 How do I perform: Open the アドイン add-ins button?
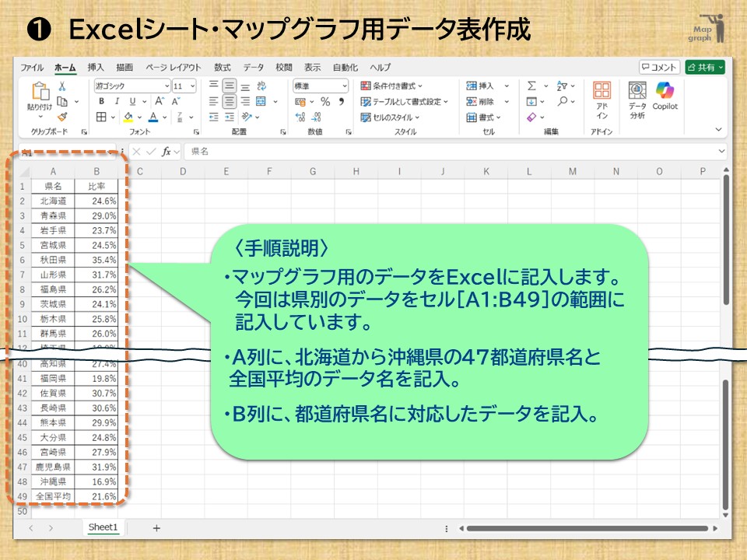[601, 100]
